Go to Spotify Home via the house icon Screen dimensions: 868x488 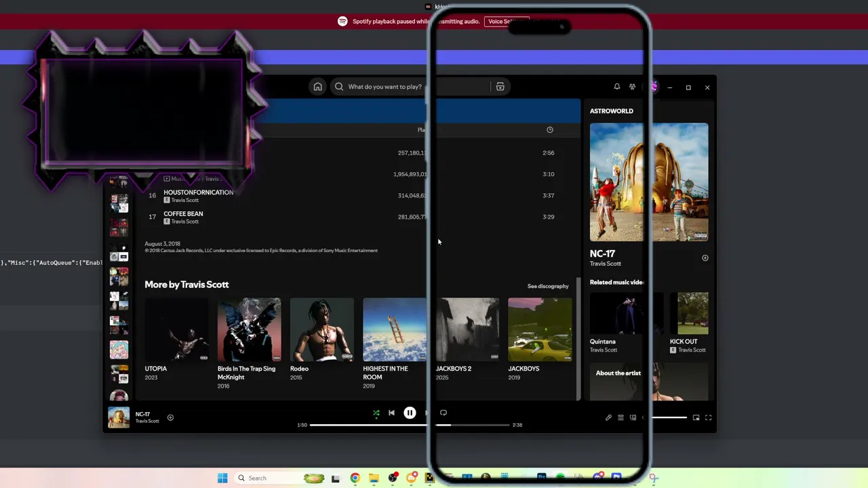coord(317,87)
